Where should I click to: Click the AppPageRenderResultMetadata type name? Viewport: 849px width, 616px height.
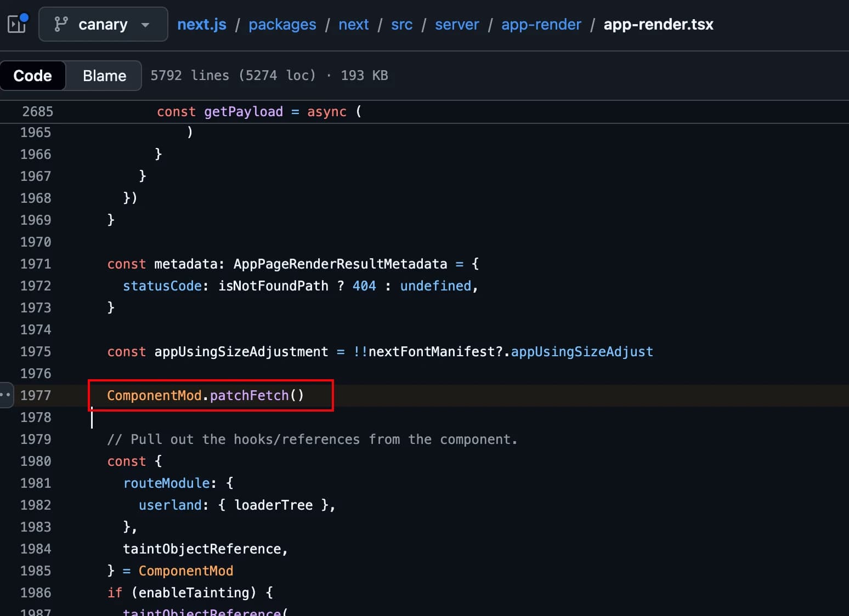[x=340, y=264]
